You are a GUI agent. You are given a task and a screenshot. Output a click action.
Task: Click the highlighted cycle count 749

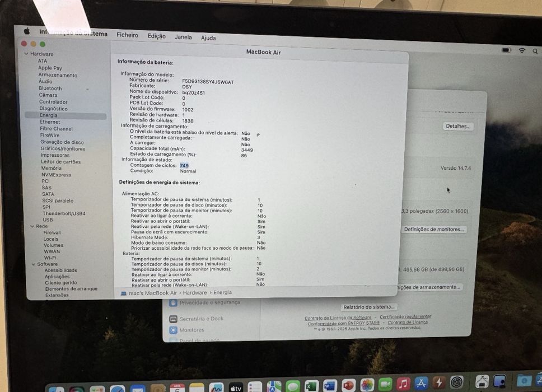click(184, 166)
